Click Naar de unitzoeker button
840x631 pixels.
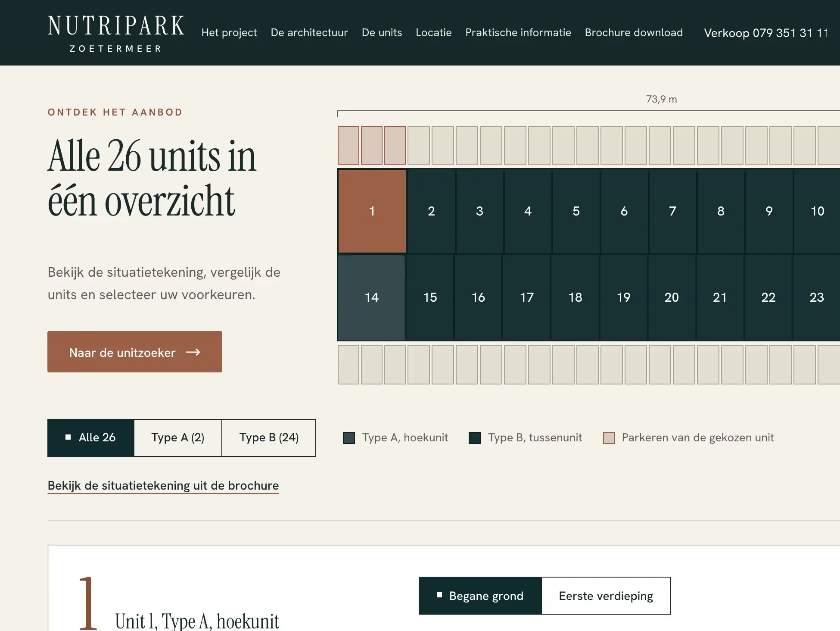coord(135,352)
